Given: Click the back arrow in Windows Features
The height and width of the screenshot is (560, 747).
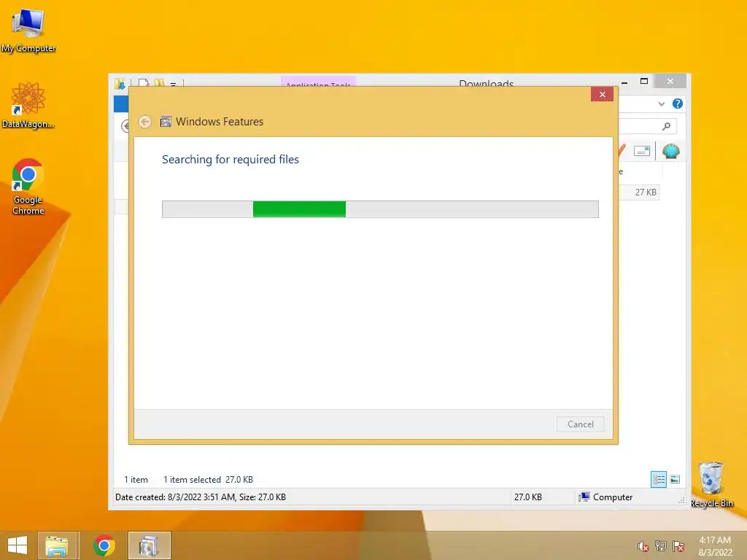Looking at the screenshot, I should (x=145, y=122).
